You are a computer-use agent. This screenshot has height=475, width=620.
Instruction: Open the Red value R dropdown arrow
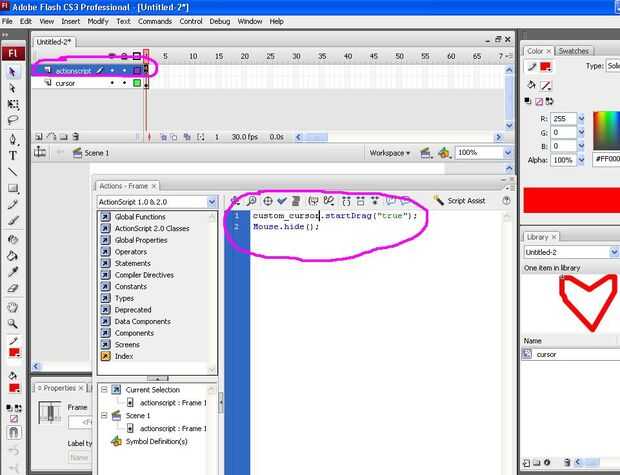[x=581, y=119]
